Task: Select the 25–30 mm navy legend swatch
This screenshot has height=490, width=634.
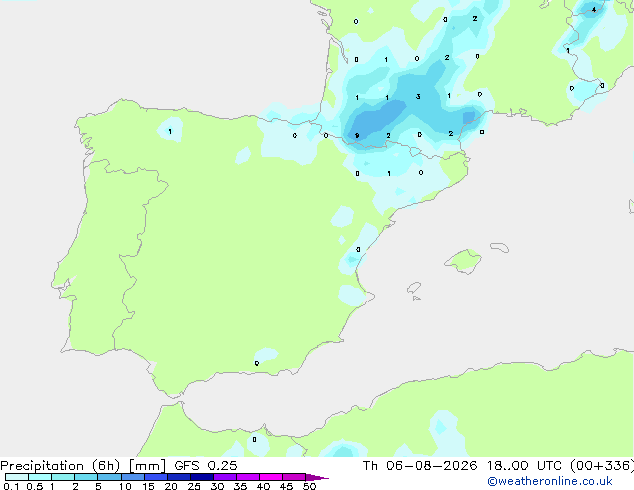Action: click(202, 477)
